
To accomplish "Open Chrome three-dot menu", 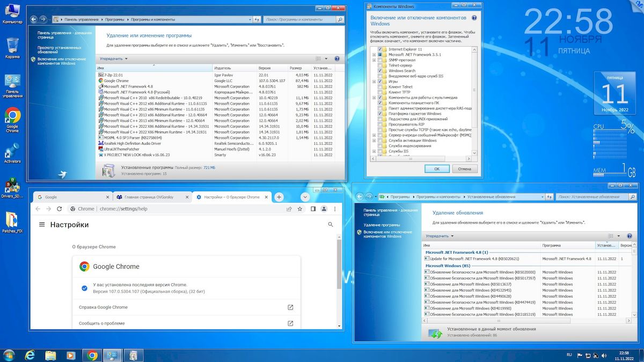I will coord(335,209).
